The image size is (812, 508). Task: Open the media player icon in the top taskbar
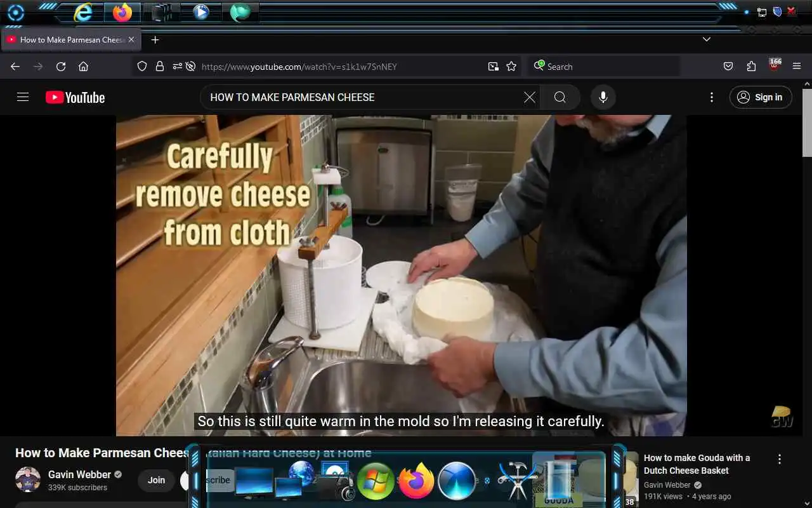pyautogui.click(x=201, y=12)
